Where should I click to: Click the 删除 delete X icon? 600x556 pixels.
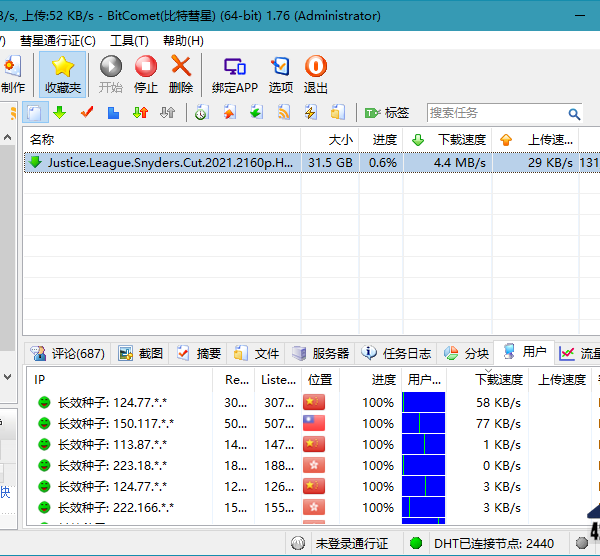click(181, 68)
